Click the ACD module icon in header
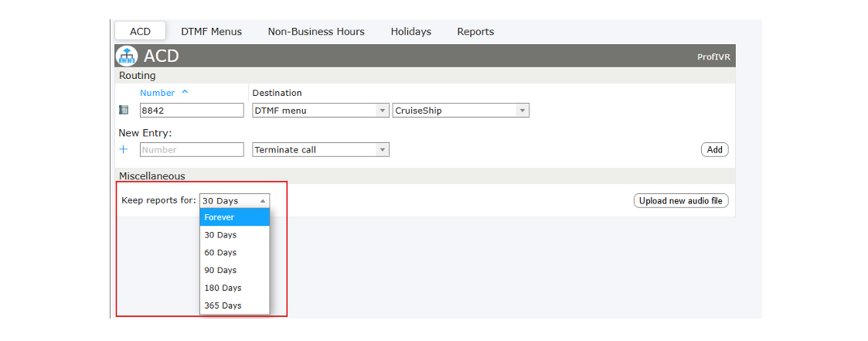Screen dimensions: 868x341 click(x=127, y=56)
